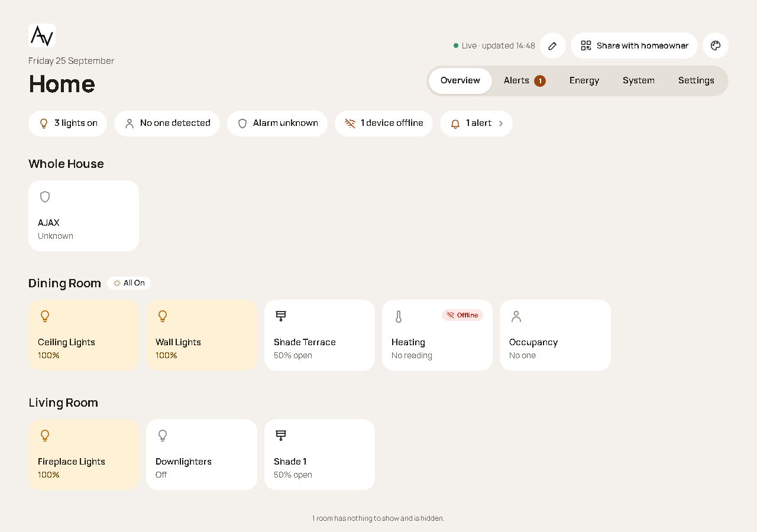Click the Shade Terrace blind icon

click(x=281, y=316)
